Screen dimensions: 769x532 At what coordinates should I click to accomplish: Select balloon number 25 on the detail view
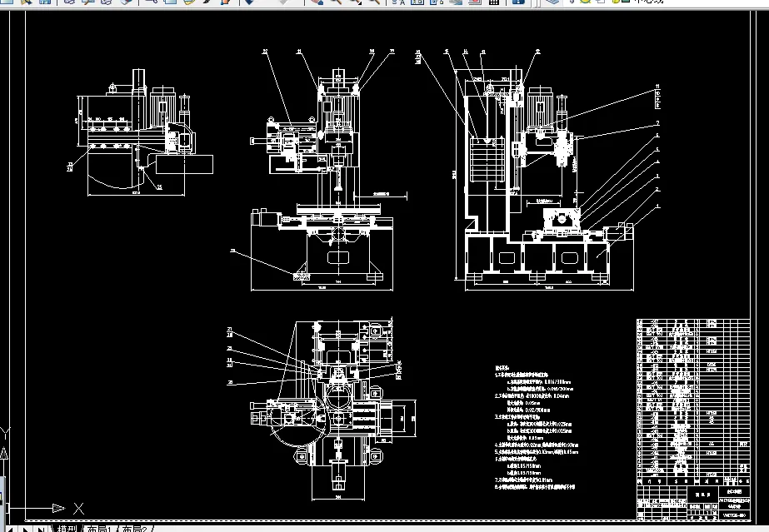159,186
